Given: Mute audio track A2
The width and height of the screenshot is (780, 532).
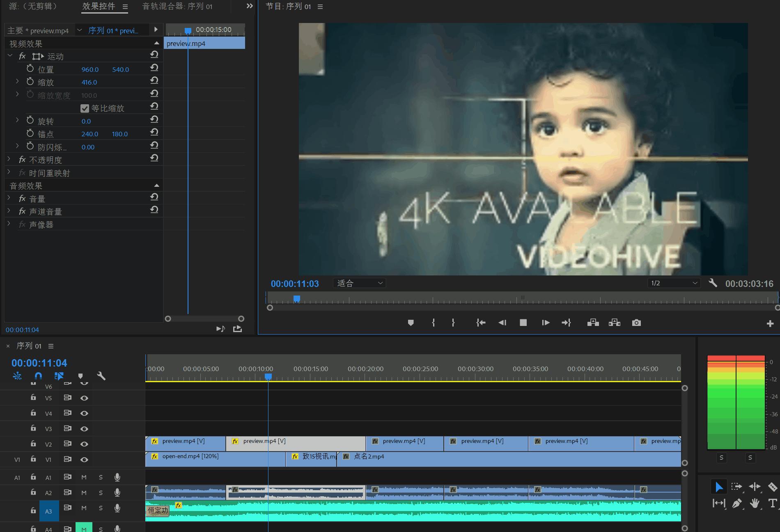Looking at the screenshot, I should (84, 493).
